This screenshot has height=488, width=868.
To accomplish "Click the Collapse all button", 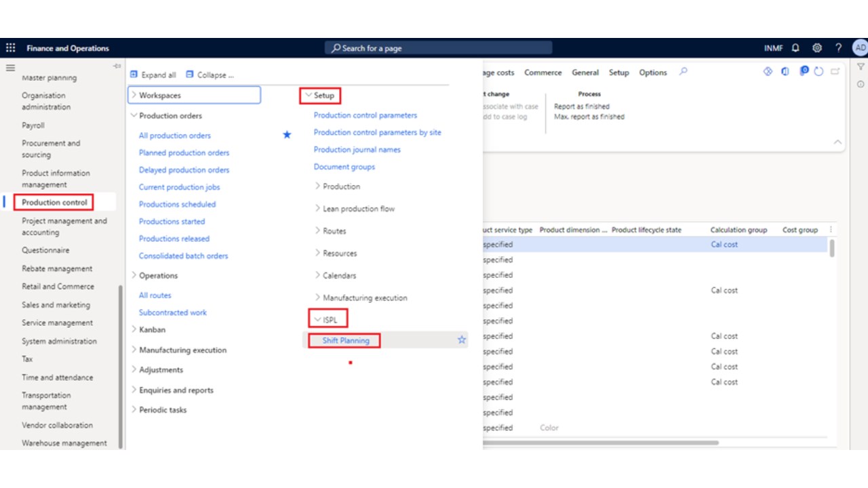I will [210, 75].
